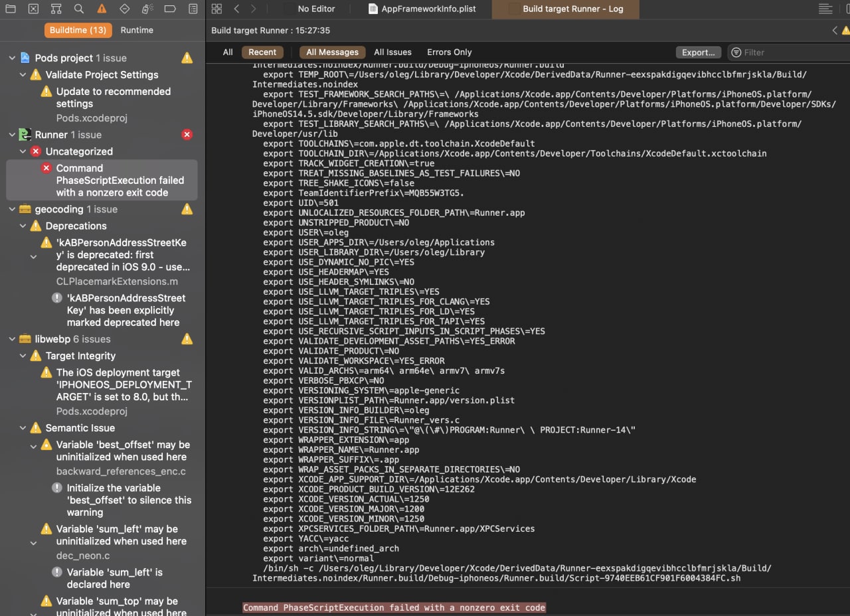Screen dimensions: 850x616
Task: Show Recent log entries
Action: click(262, 52)
